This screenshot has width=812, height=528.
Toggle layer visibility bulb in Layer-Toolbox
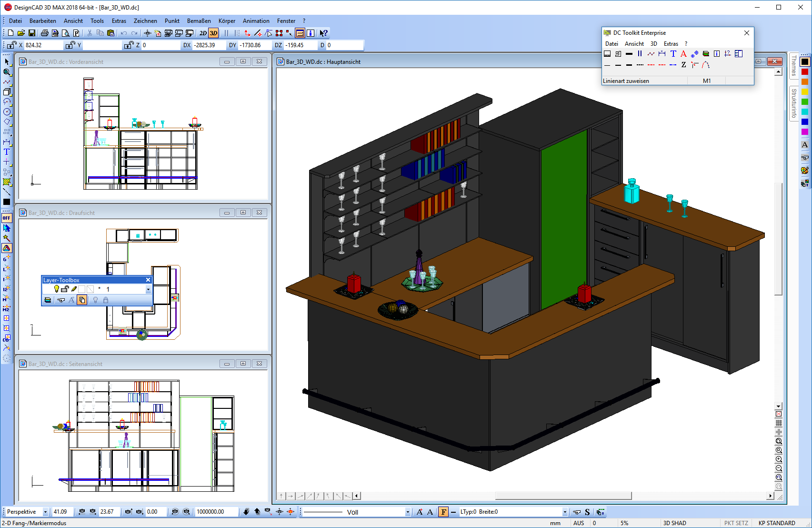tap(57, 289)
